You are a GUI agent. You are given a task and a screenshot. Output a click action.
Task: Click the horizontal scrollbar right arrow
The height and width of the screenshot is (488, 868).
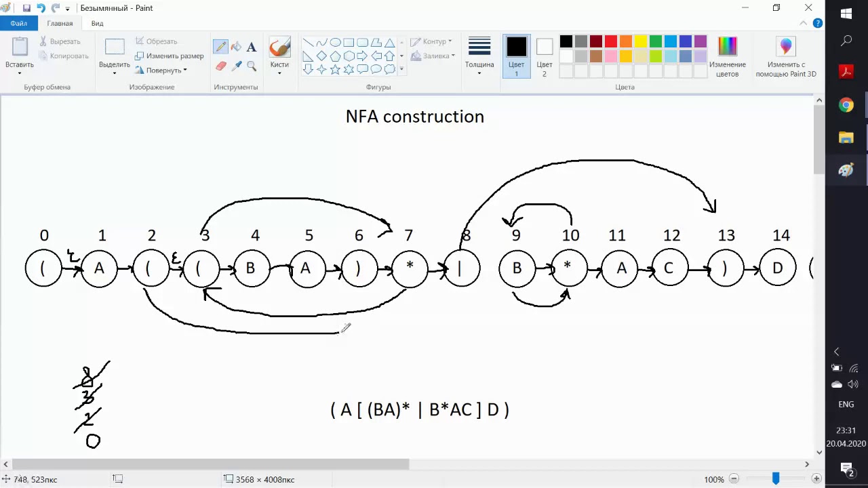[x=807, y=464]
